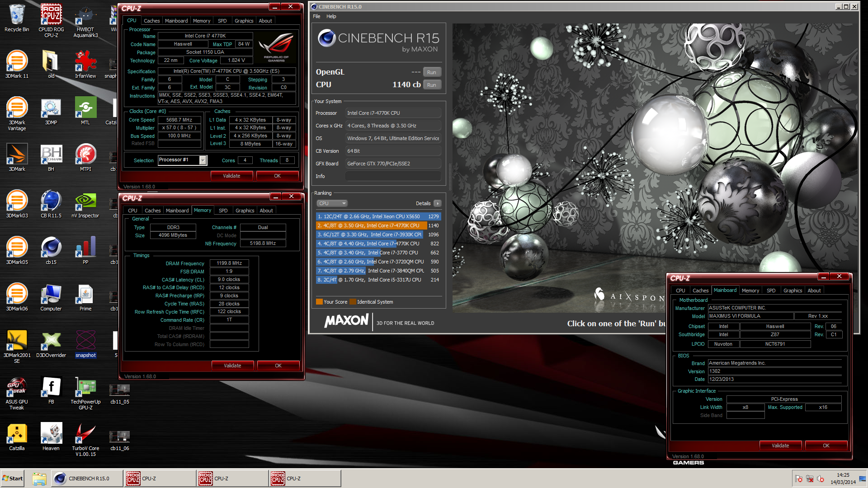Viewport: 868px width, 488px height.
Task: Open PP desktop shortcut
Action: click(85, 251)
